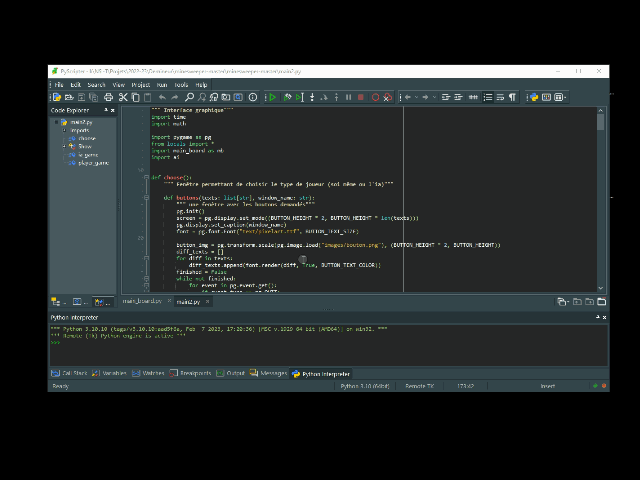The width and height of the screenshot is (640, 480).
Task: Toggle special characters pilcrow button
Action: [512, 97]
